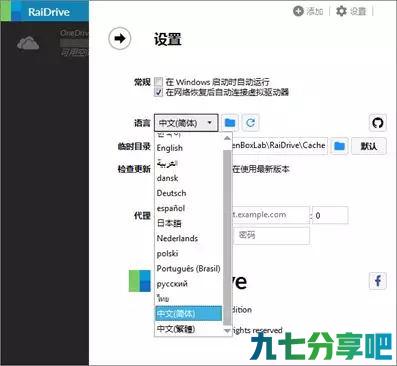397x366 pixels.
Task: Click the add (添加) plus icon
Action: pyautogui.click(x=299, y=11)
